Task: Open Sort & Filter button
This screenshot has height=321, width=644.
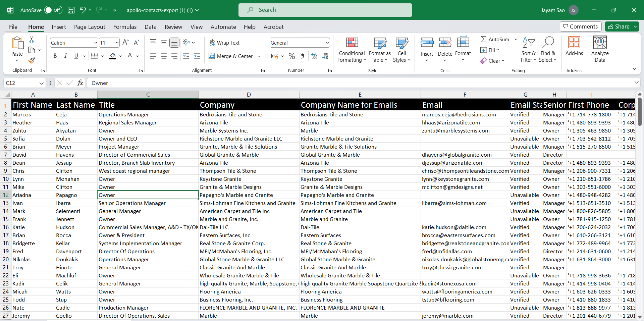Action: 529,49
